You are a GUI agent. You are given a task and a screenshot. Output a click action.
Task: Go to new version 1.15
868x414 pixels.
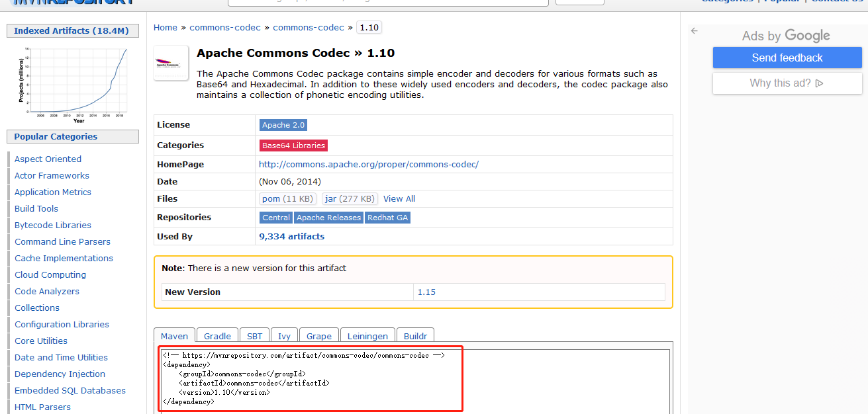tap(426, 292)
